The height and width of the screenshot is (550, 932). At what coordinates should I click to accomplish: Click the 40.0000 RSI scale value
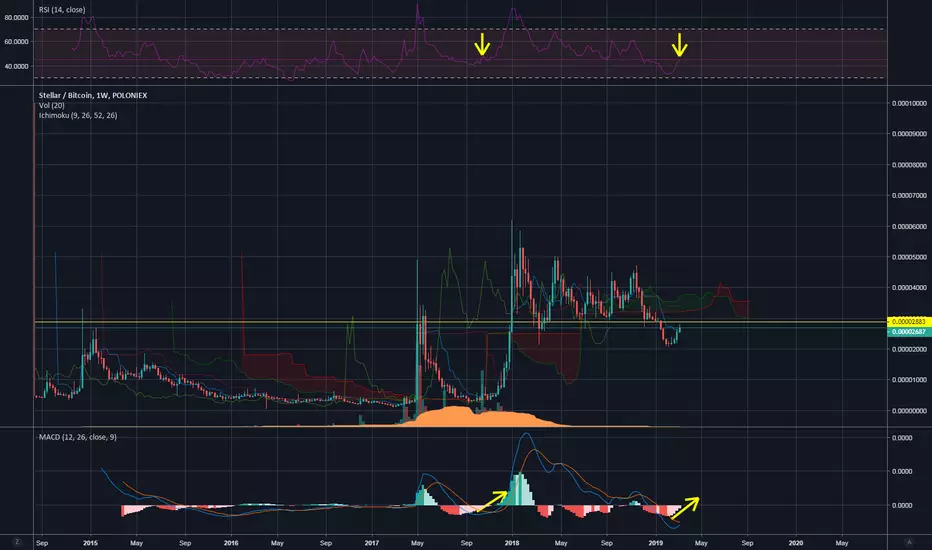click(17, 66)
